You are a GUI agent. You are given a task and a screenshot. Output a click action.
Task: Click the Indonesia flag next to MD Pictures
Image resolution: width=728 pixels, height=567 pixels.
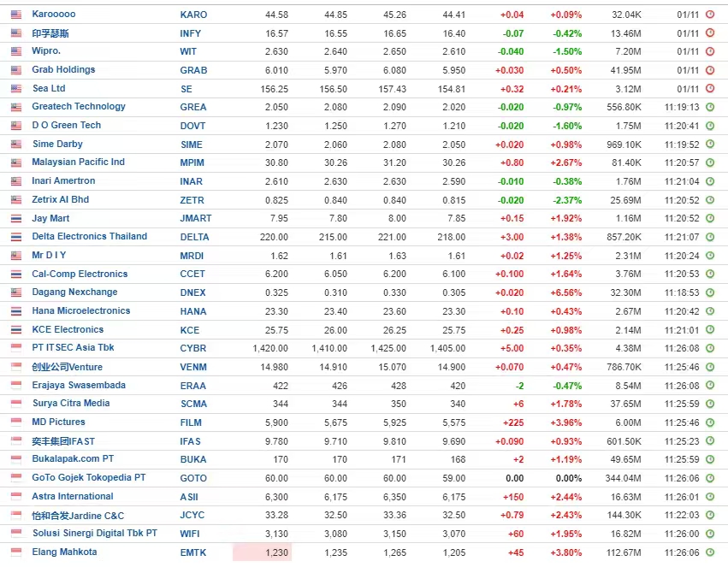[x=16, y=422]
